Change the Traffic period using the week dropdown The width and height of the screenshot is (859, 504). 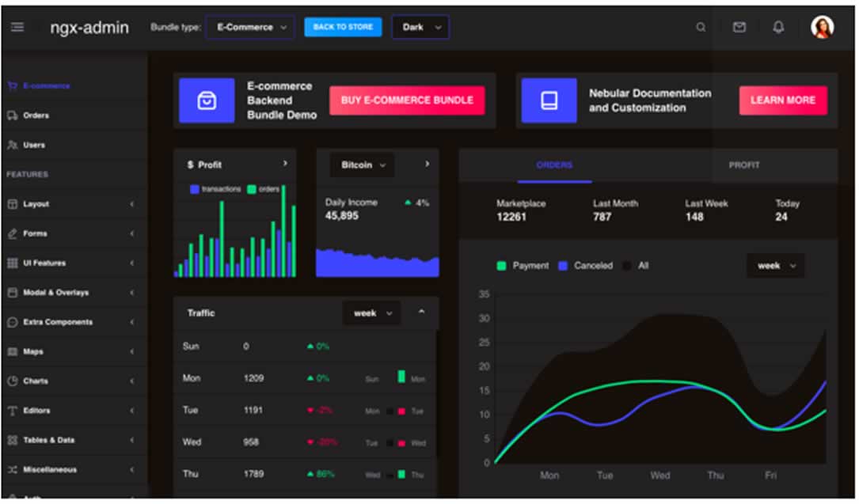pos(371,313)
